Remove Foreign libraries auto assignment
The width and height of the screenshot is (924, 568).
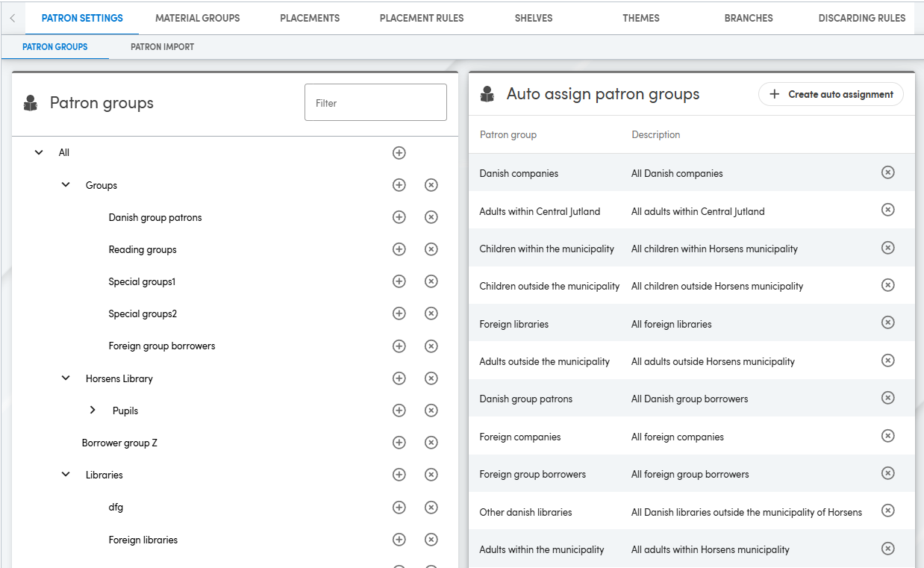coord(888,323)
